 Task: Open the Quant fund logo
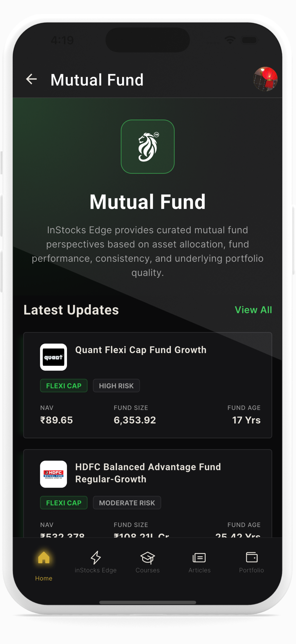(x=53, y=357)
